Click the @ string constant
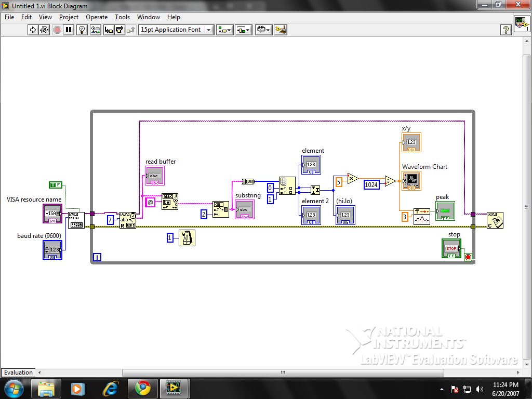Screen dimensions: 532x399 tap(150, 203)
